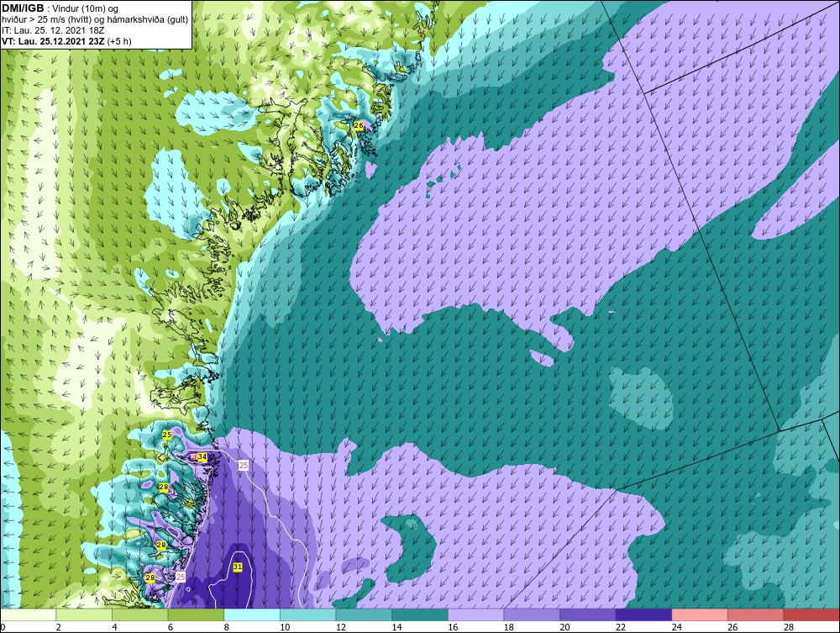The image size is (840, 633).
Task: Select the red 28+ m/s legend swatch
Action: point(811,615)
